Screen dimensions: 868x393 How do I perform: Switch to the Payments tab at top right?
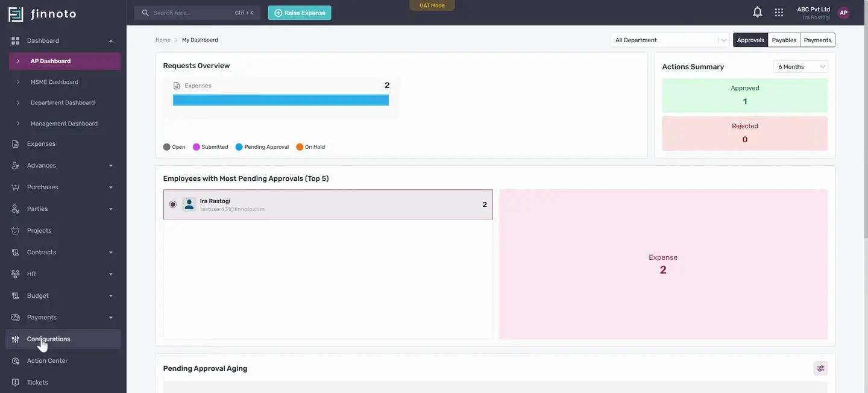pyautogui.click(x=818, y=40)
